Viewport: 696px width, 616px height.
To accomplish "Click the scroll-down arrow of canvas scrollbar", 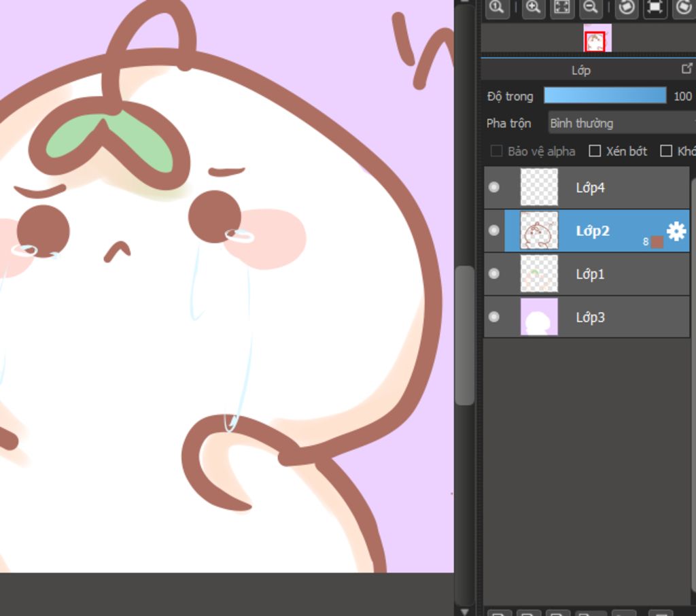I will (465, 611).
